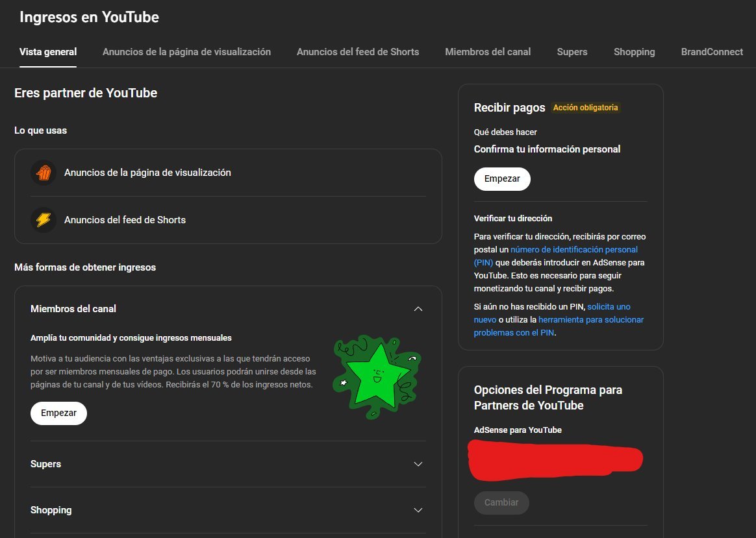Click the green star memberships illustration
The width and height of the screenshot is (756, 538).
point(377,376)
